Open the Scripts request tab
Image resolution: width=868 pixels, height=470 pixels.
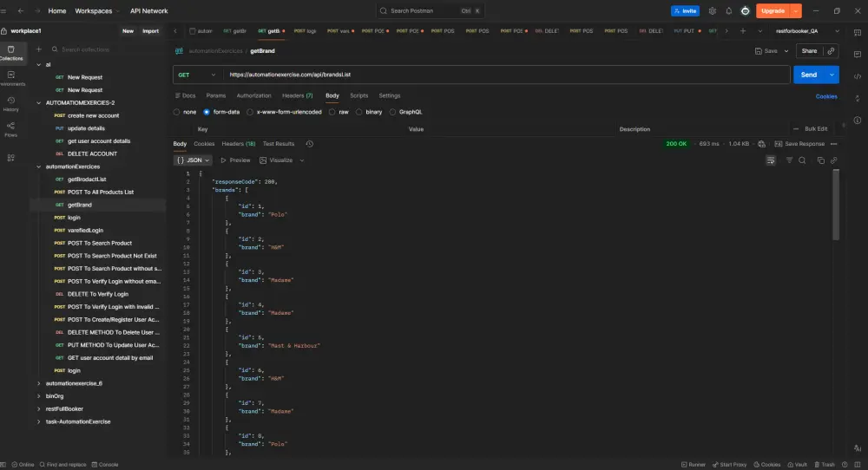pos(358,95)
